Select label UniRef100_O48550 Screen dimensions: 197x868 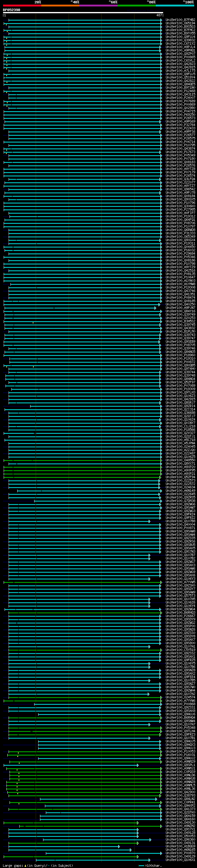point(180,460)
